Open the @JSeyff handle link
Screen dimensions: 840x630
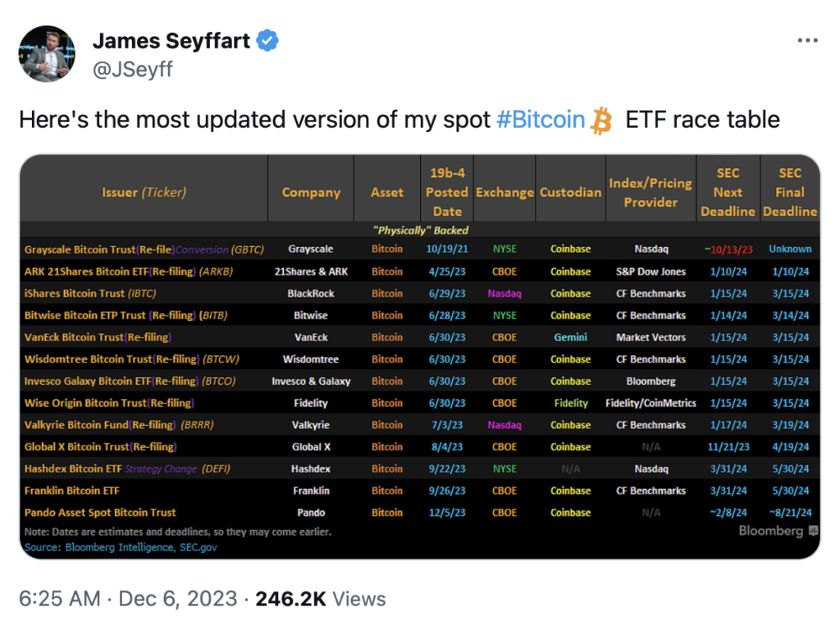132,69
